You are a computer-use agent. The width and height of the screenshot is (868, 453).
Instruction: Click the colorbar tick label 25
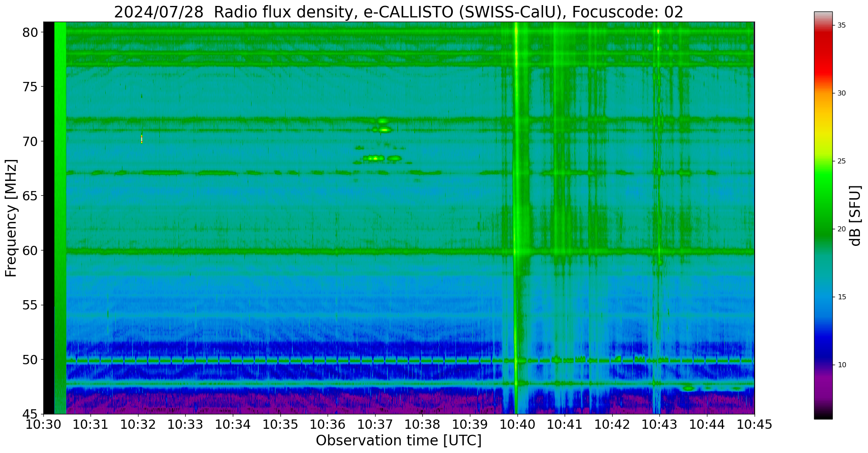point(841,161)
